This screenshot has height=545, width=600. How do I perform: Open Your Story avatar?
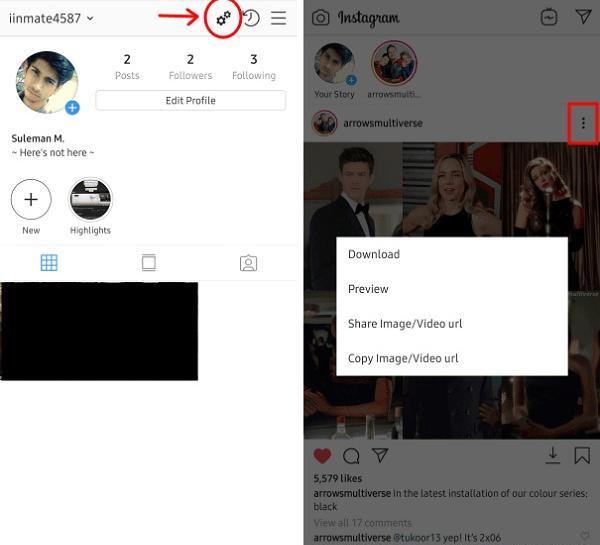pyautogui.click(x=334, y=63)
